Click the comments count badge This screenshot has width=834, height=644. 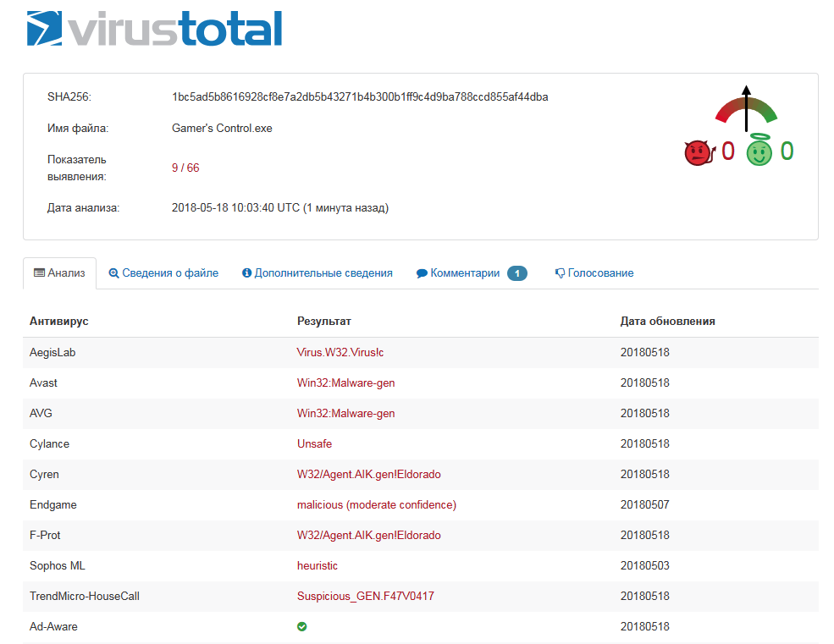(x=517, y=273)
